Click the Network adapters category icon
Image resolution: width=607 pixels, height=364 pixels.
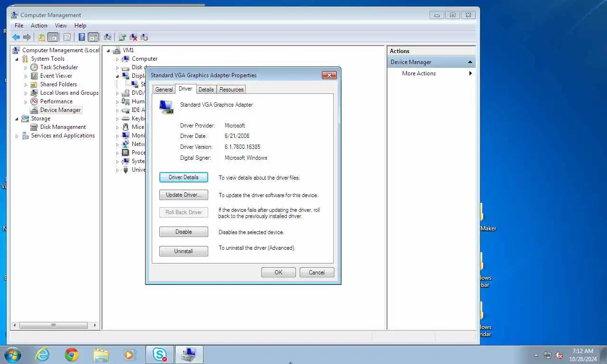pos(126,144)
